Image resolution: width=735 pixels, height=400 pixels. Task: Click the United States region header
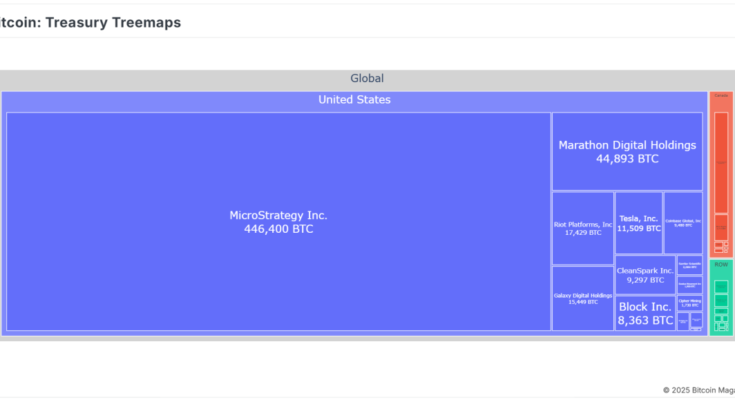click(x=354, y=100)
